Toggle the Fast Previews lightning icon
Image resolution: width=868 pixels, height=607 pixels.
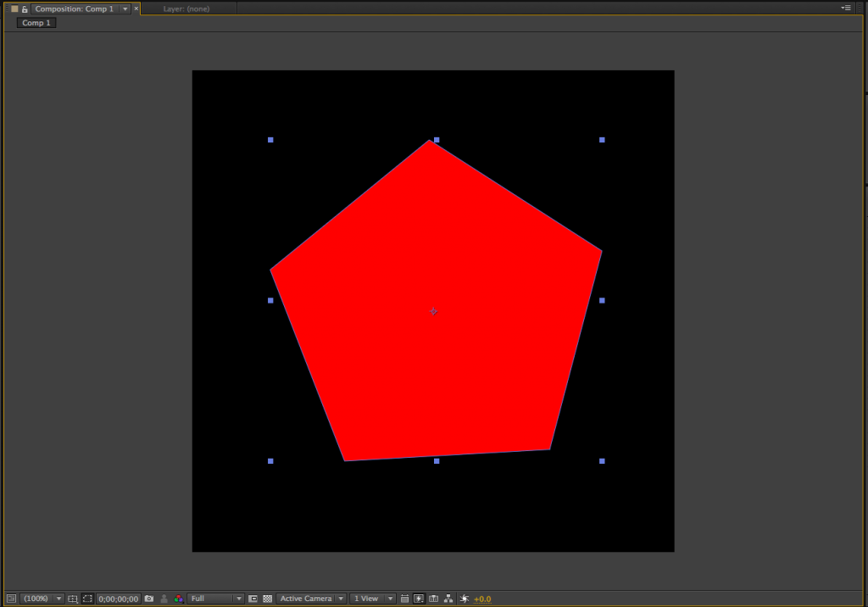point(419,599)
